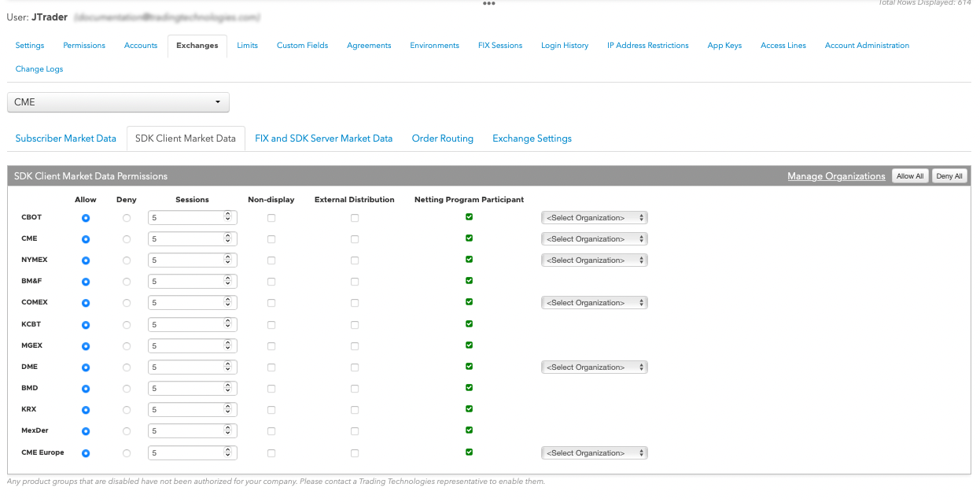Toggle Non-display checkbox for COMEX
Screen dimensions: 980x502
pos(271,303)
